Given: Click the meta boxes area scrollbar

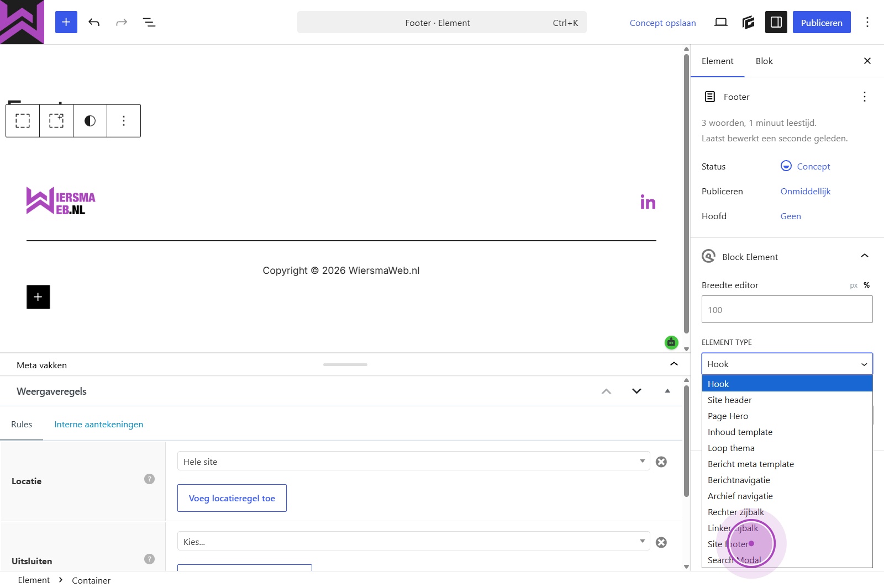Looking at the screenshot, I should tap(686, 441).
